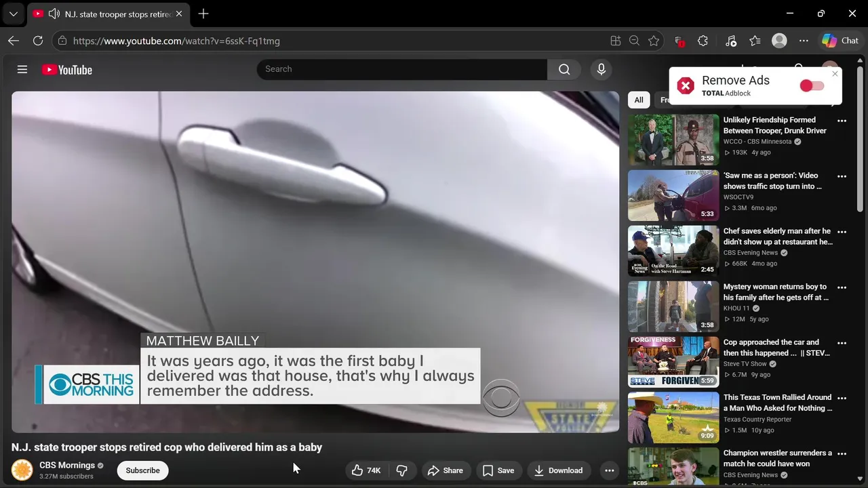Click the KHOU 11 channel name
The height and width of the screenshot is (488, 868).
tap(736, 308)
